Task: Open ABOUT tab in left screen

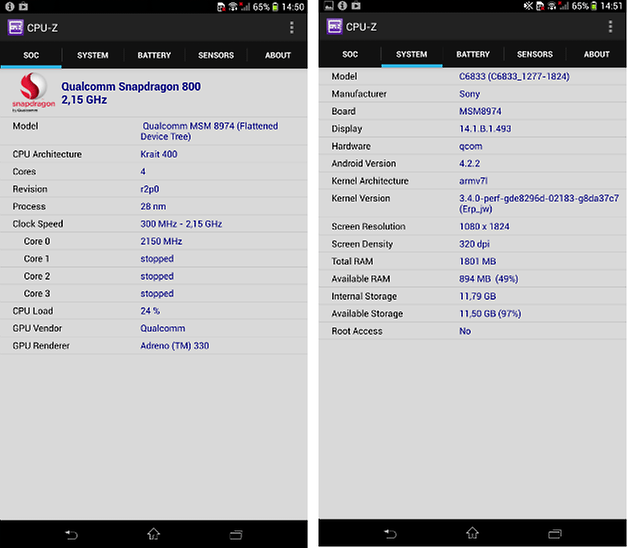Action: click(x=278, y=55)
